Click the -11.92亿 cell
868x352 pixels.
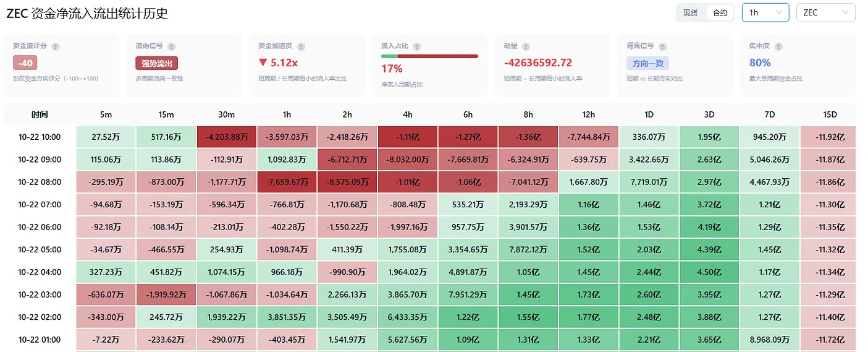(x=829, y=137)
